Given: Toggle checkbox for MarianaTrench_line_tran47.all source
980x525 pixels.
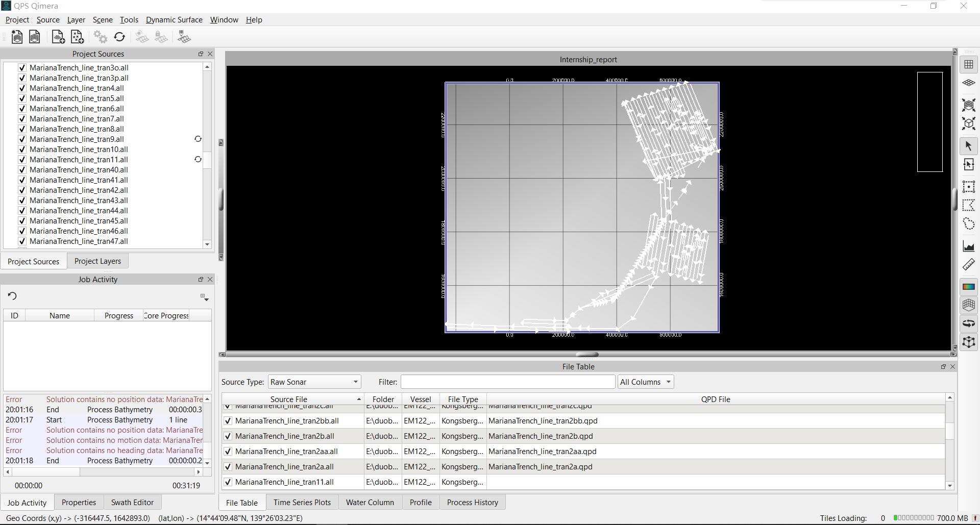Looking at the screenshot, I should [x=22, y=241].
